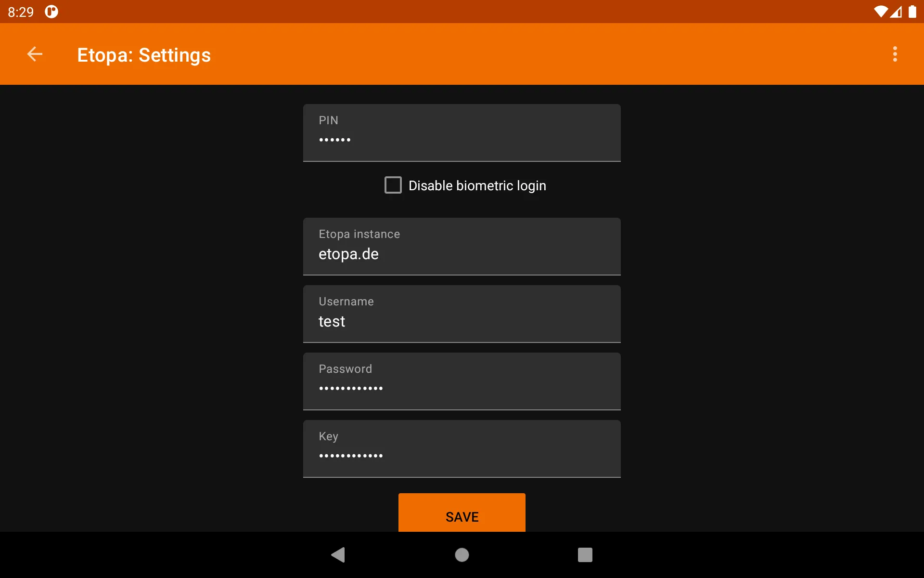Click the Disable biometric login label
This screenshot has height=578, width=924.
477,185
